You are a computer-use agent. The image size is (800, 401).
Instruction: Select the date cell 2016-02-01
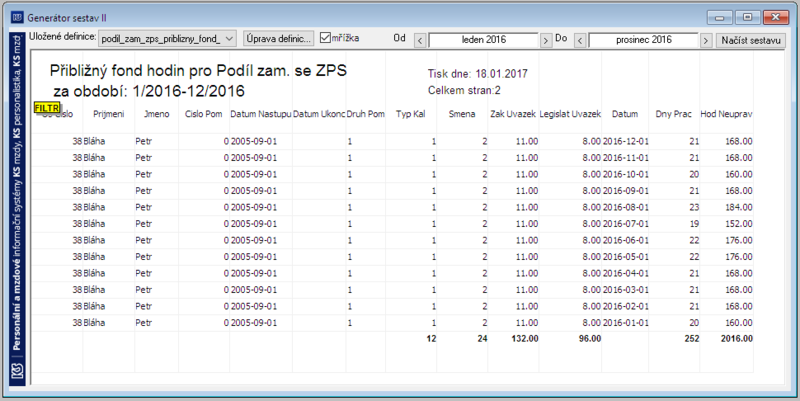pos(626,306)
